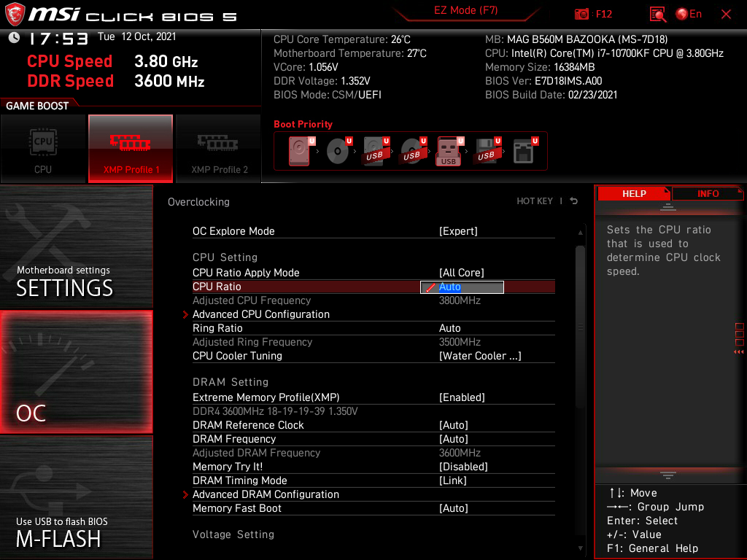
Task: Click the help panel bottom collapse handle
Action: point(668,475)
